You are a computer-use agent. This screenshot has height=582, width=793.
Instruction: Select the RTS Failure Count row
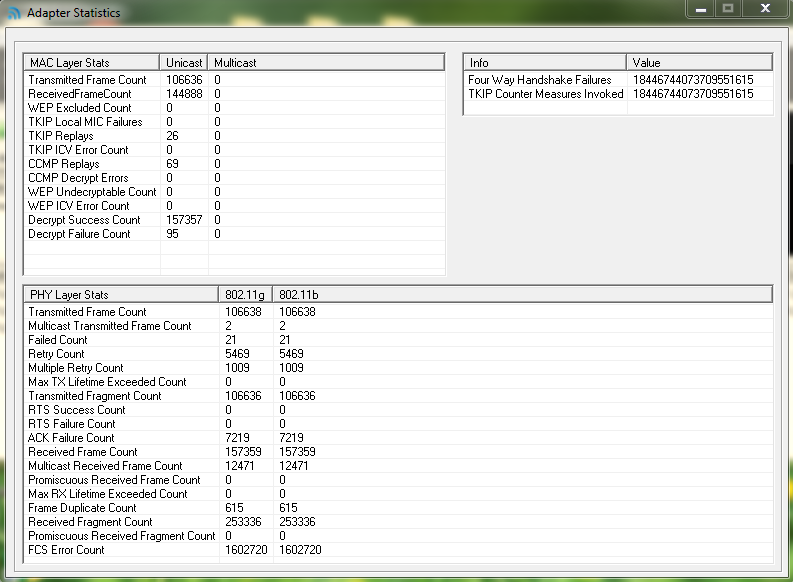(399, 424)
